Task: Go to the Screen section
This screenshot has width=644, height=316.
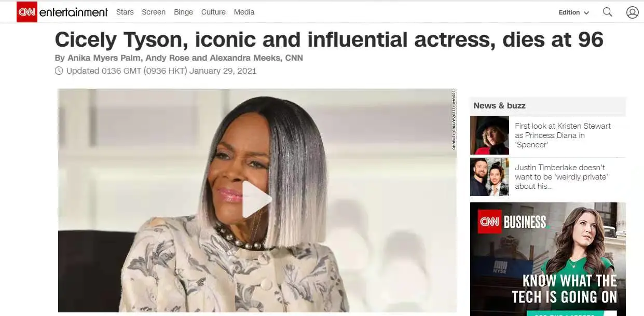Action: 154,12
